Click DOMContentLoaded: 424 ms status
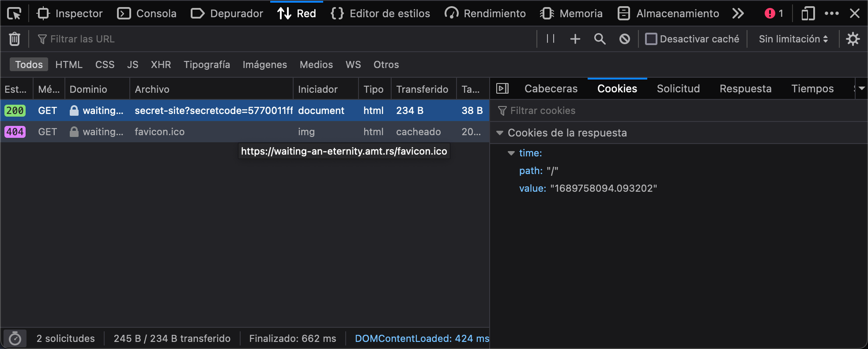The width and height of the screenshot is (868, 349). coord(422,338)
